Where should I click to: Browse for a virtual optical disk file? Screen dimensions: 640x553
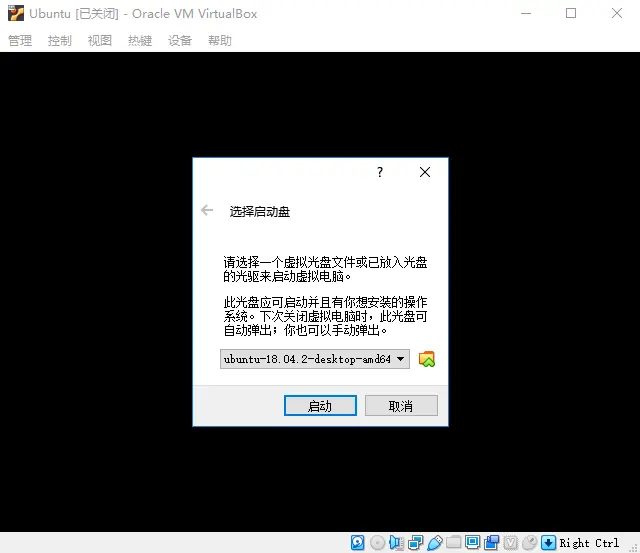point(427,359)
